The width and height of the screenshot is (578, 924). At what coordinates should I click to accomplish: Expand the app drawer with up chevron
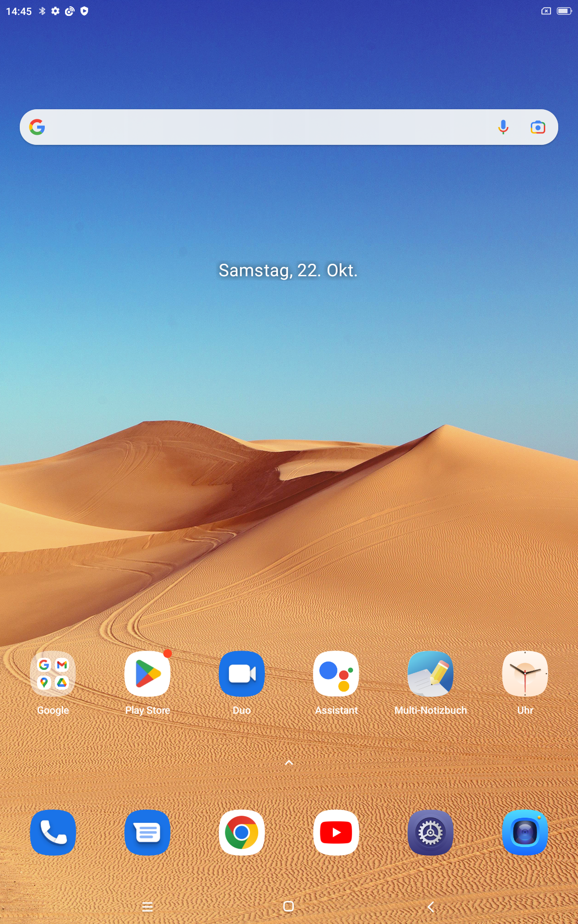point(289,763)
